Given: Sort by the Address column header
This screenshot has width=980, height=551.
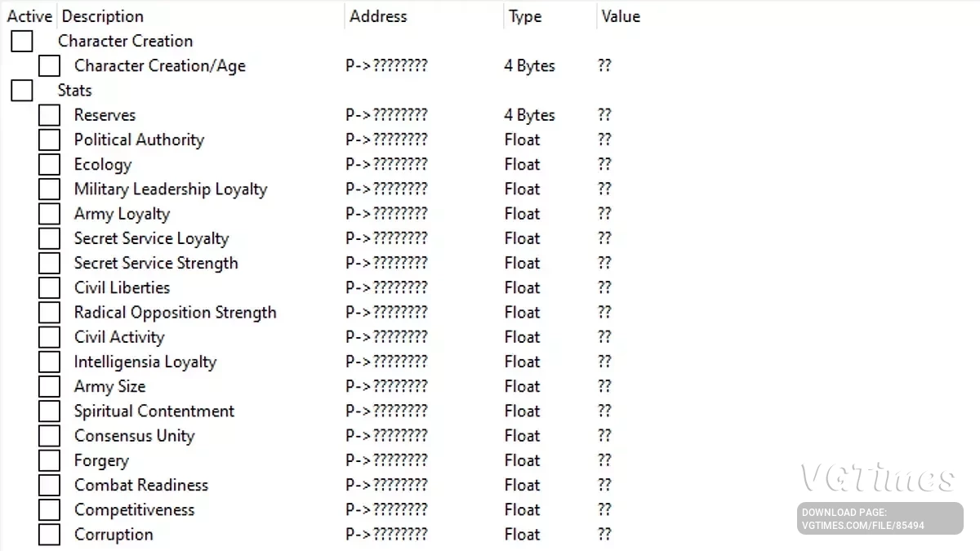Looking at the screenshot, I should click(x=378, y=16).
